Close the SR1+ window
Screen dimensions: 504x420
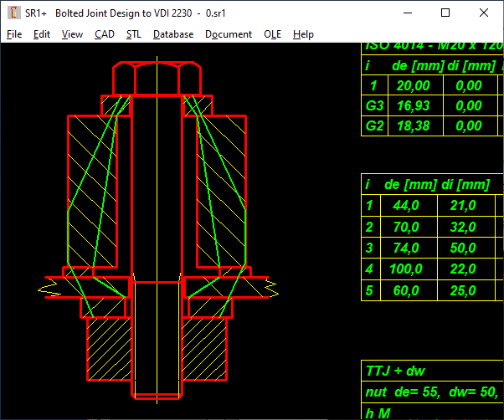(x=484, y=13)
